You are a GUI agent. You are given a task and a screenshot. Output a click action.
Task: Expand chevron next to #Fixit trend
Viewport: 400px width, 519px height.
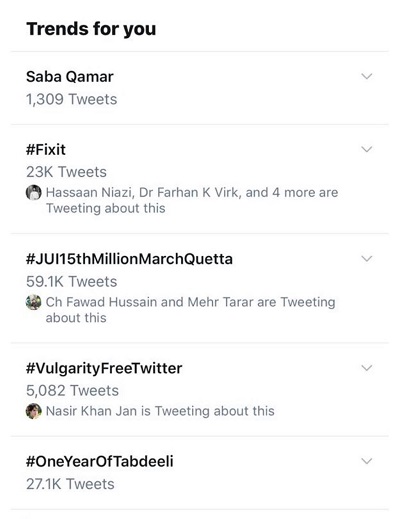click(x=367, y=149)
